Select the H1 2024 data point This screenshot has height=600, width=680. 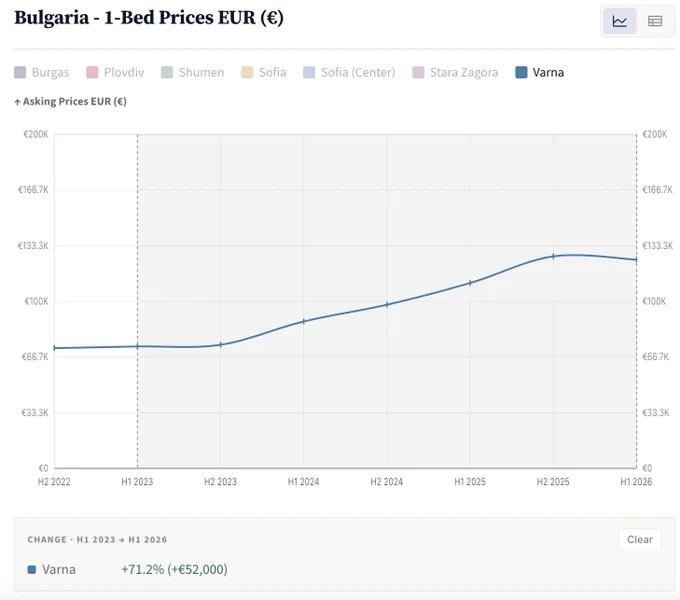[304, 321]
